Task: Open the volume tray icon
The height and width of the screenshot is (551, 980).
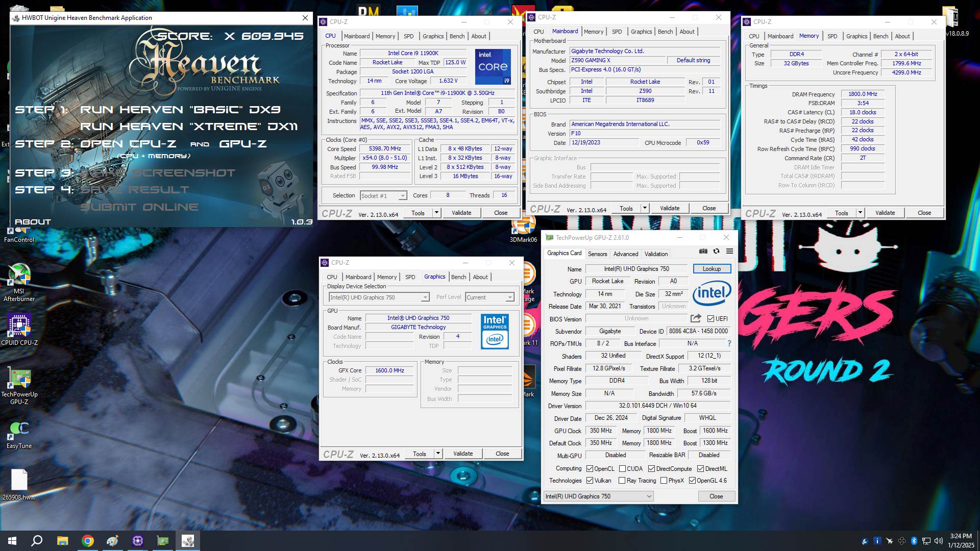Action: [938, 541]
